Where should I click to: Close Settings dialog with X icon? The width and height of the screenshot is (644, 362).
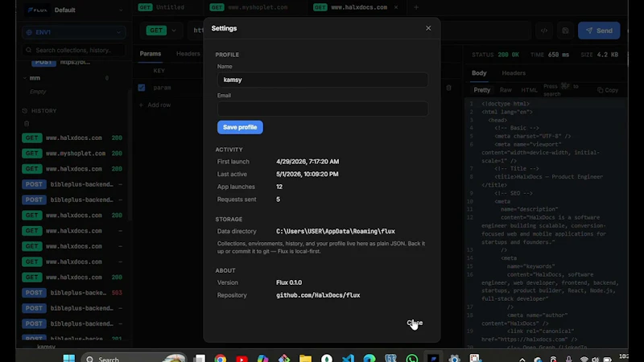pyautogui.click(x=428, y=28)
